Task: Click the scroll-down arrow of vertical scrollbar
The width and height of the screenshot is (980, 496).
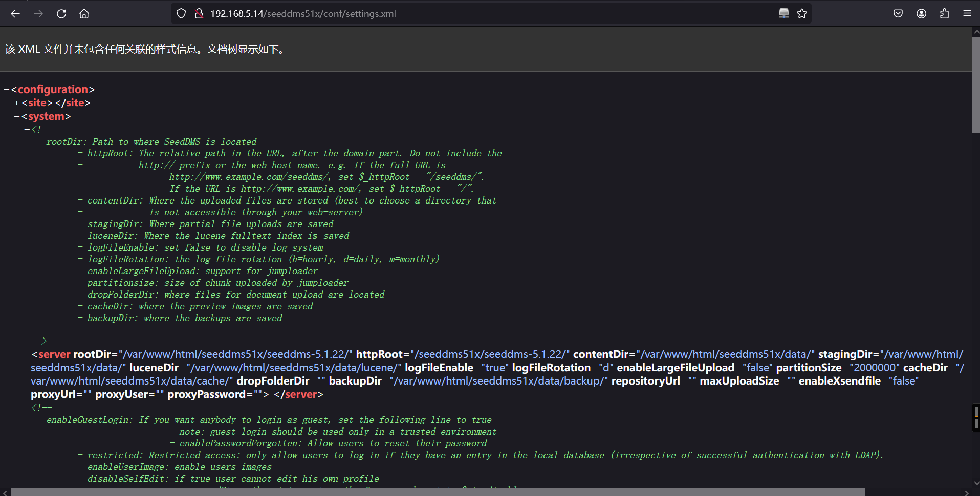Action: tap(975, 483)
